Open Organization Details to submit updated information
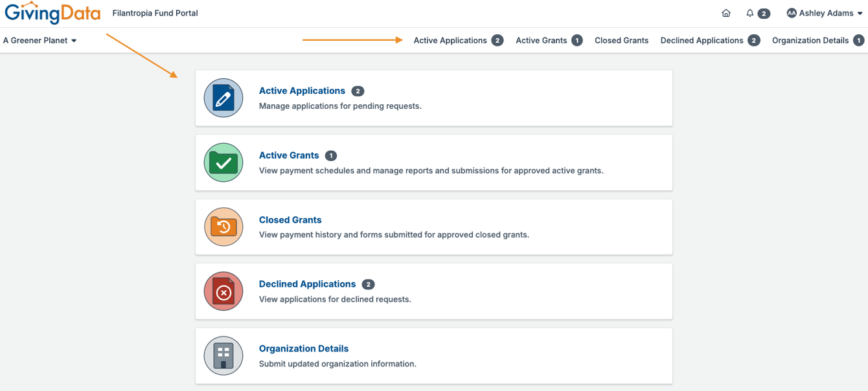Image resolution: width=868 pixels, height=391 pixels. pos(303,348)
